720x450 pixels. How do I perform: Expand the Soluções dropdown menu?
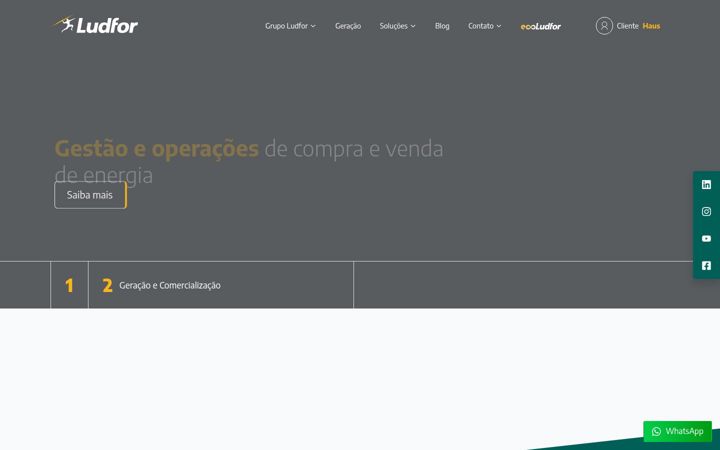point(397,26)
